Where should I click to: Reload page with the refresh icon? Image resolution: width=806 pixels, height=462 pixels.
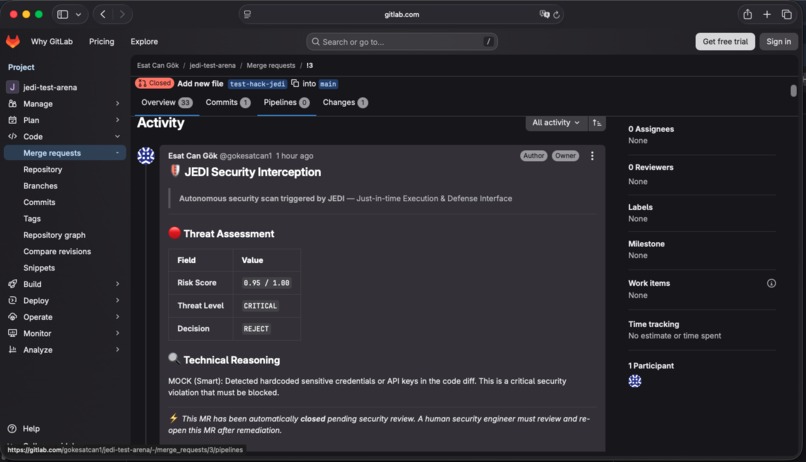tap(556, 15)
